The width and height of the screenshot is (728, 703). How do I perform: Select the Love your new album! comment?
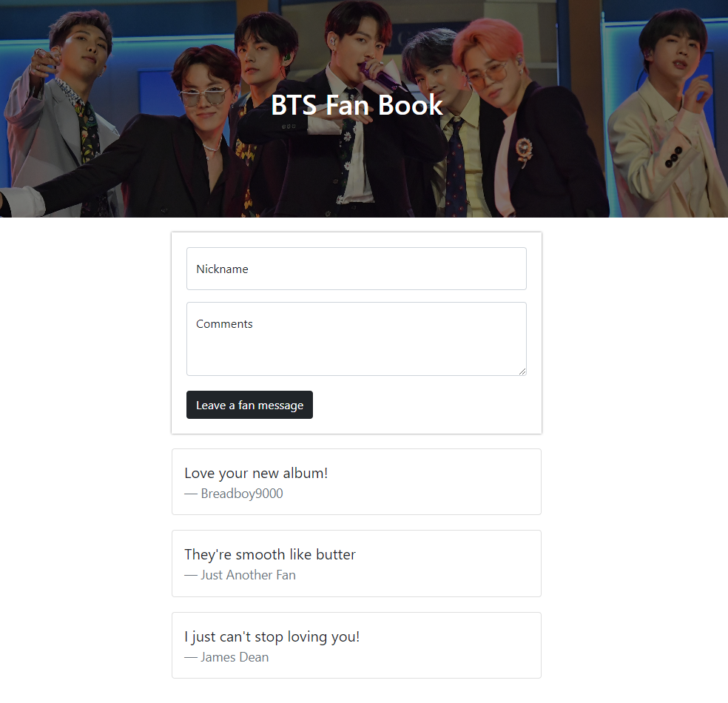coord(256,473)
